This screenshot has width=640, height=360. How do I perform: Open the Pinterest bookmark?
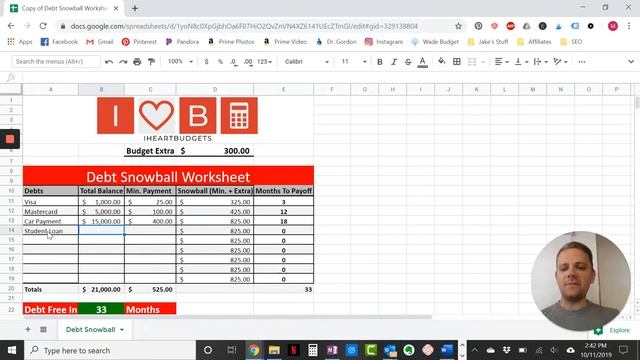tap(139, 42)
